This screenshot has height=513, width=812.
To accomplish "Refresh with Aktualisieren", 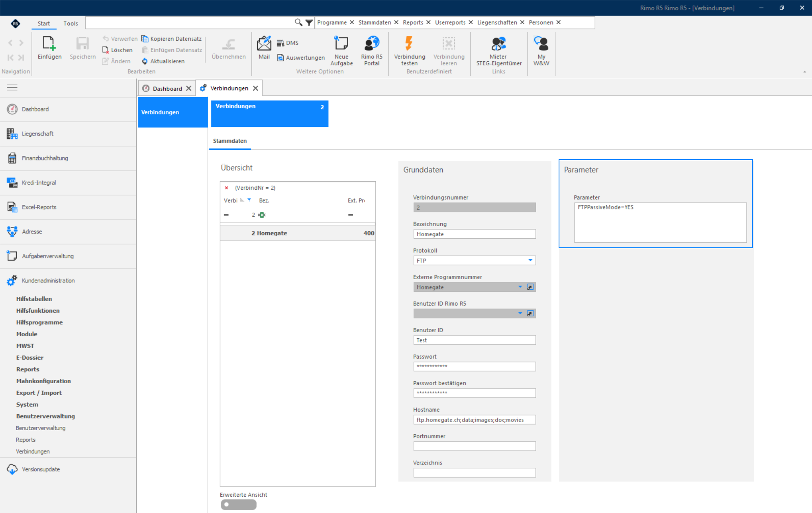I will 163,61.
